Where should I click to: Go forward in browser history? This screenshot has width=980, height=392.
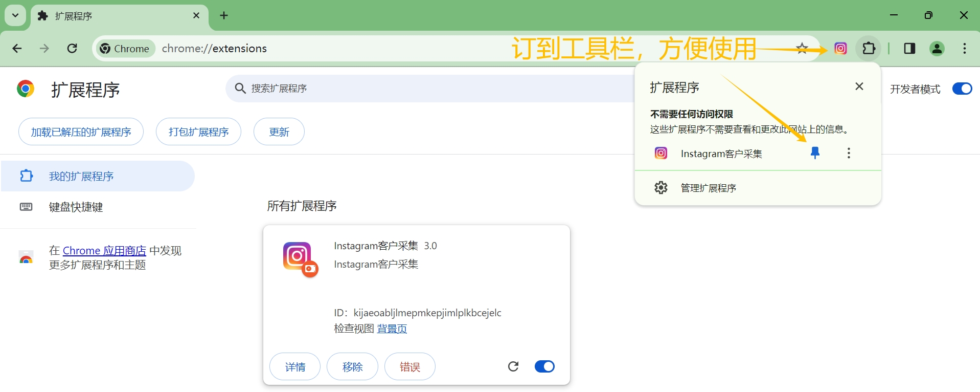tap(44, 49)
